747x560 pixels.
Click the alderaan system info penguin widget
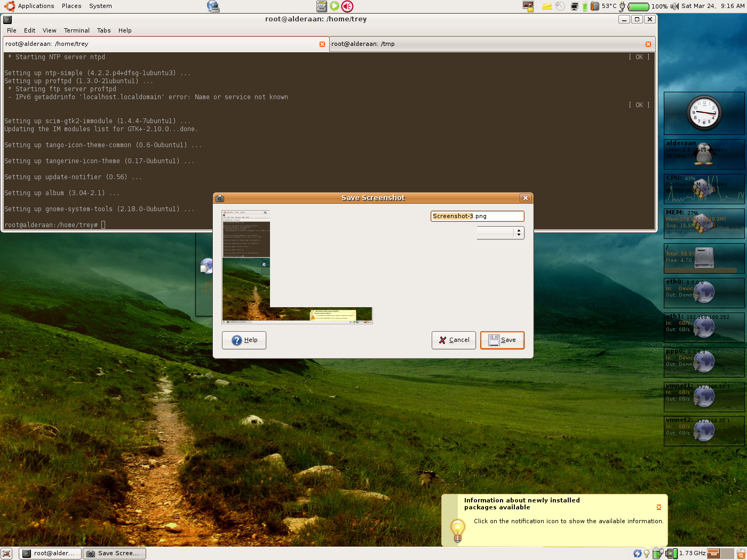(x=704, y=154)
